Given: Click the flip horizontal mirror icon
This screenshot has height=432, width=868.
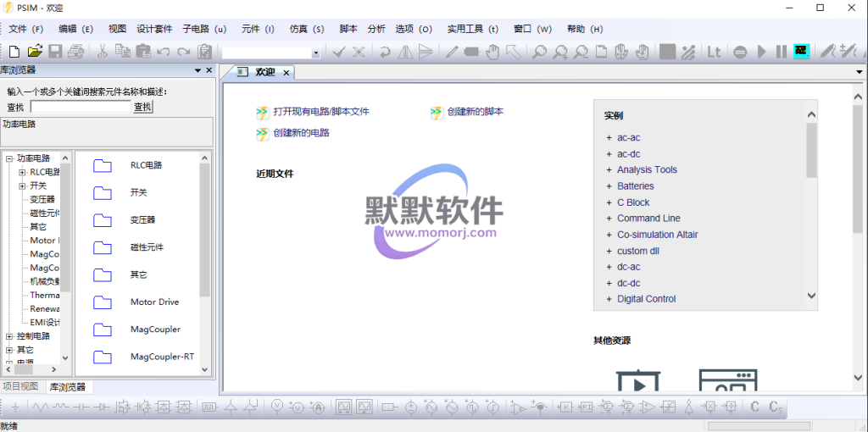Looking at the screenshot, I should [406, 52].
